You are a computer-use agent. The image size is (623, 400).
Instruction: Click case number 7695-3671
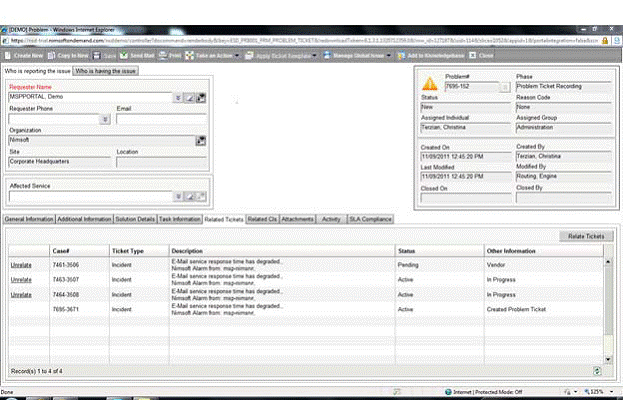coord(66,309)
